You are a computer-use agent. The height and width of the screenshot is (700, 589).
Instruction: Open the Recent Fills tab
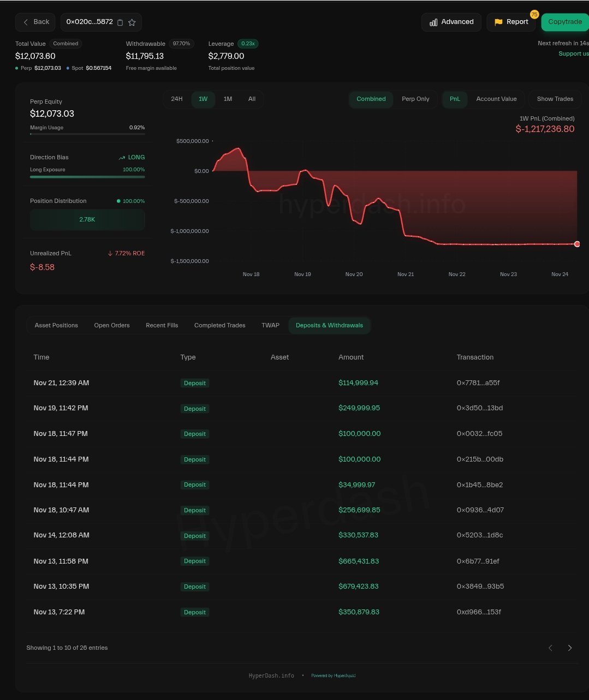click(x=162, y=325)
